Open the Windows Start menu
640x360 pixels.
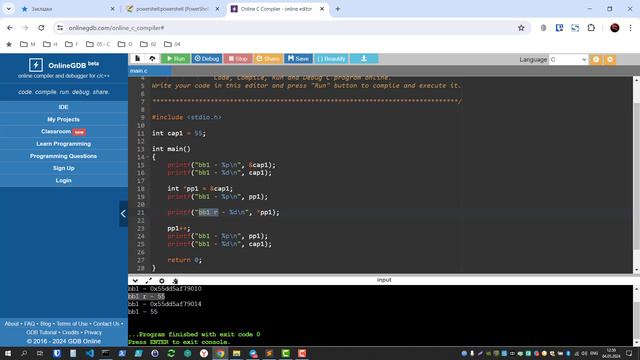click(x=8, y=353)
